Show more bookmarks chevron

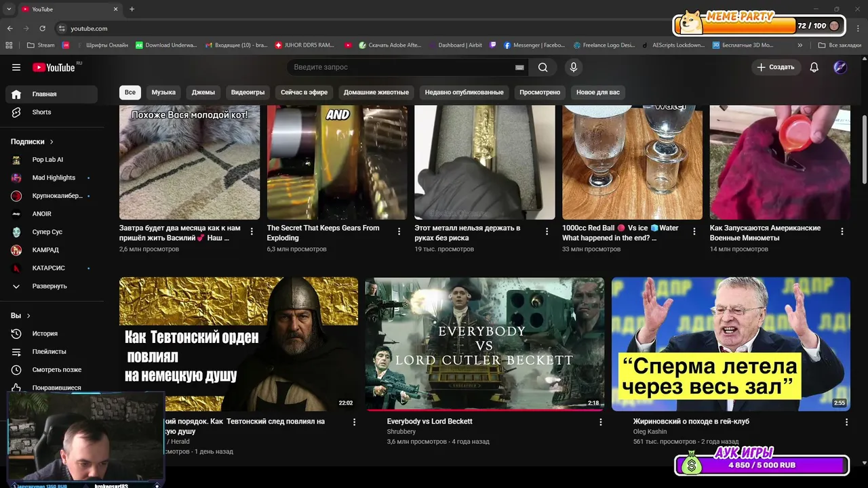(800, 45)
